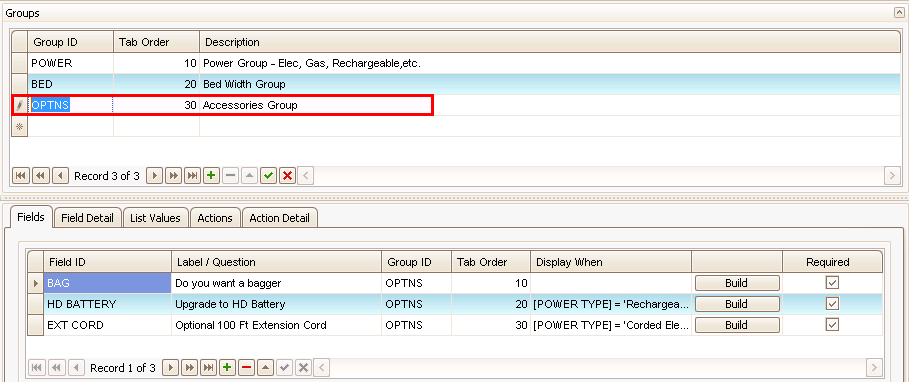Sort Groups by the Group ID column header
Image resolution: width=909 pixels, height=382 pixels.
click(70, 42)
